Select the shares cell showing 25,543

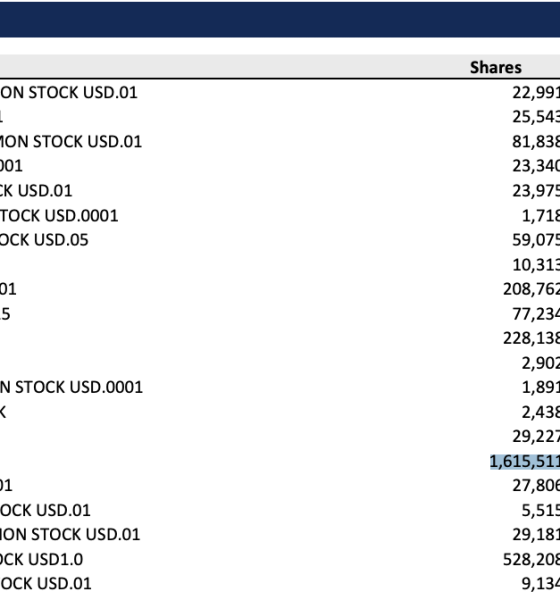click(536, 117)
